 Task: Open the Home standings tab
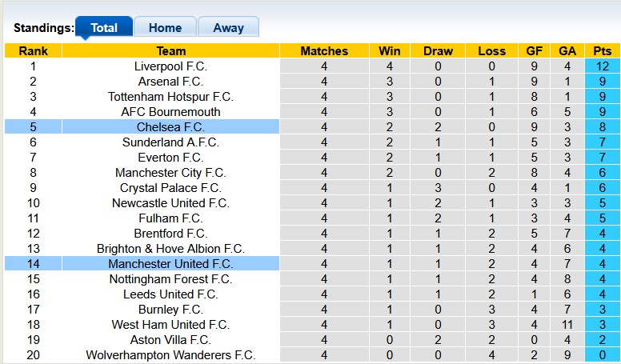pyautogui.click(x=165, y=28)
